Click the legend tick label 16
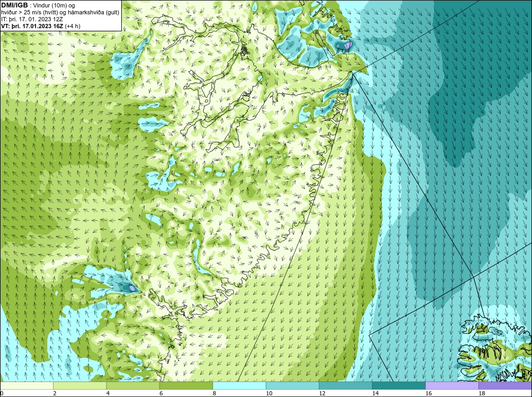The height and width of the screenshot is (397, 532). point(429,393)
